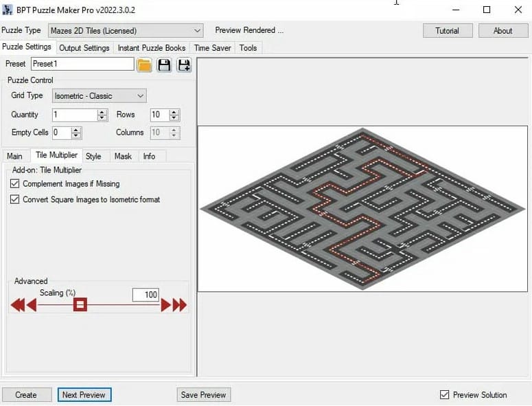Open the Puzzle Type dropdown
This screenshot has width=532, height=406.
click(197, 31)
